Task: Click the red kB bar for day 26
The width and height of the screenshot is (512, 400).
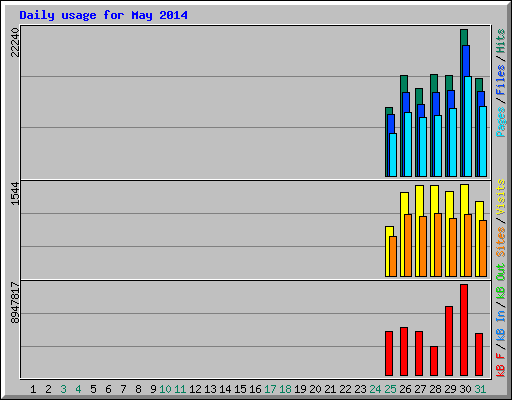Action: (x=404, y=351)
